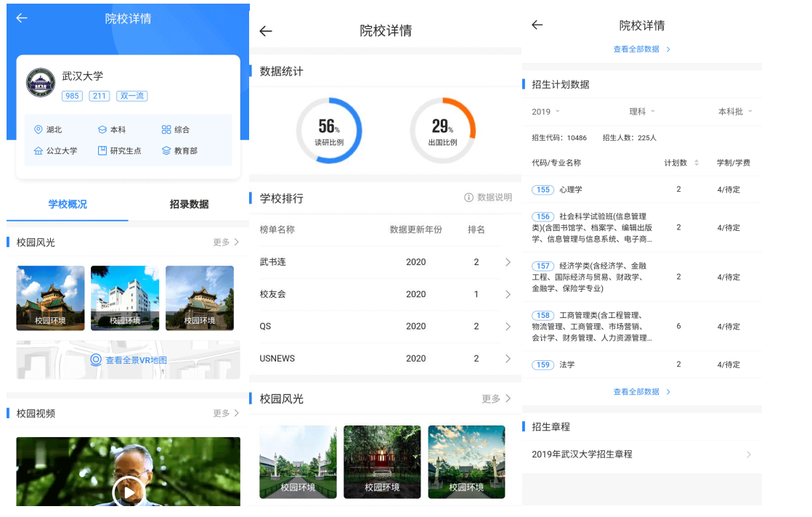This screenshot has height=517, width=812.
Task: Open 更多 for 校园风光 on middle screen
Action: pyautogui.click(x=496, y=399)
